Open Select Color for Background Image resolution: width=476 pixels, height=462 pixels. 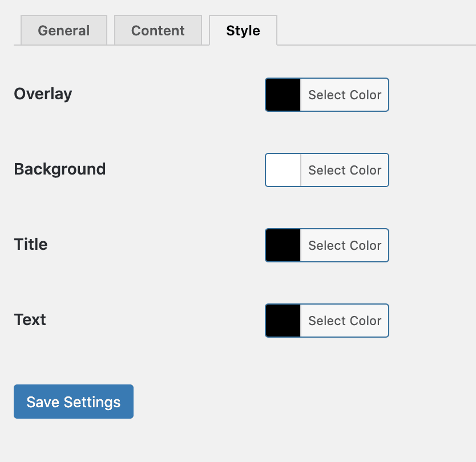pyautogui.click(x=345, y=170)
